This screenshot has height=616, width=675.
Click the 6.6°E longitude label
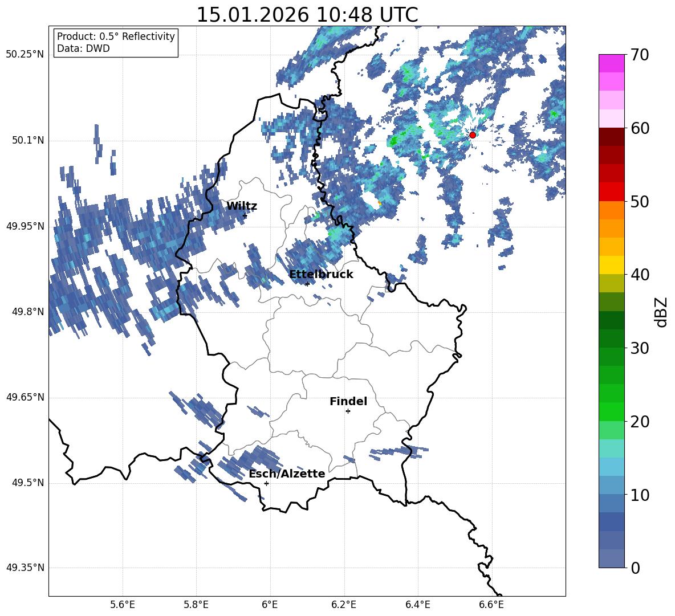point(491,605)
